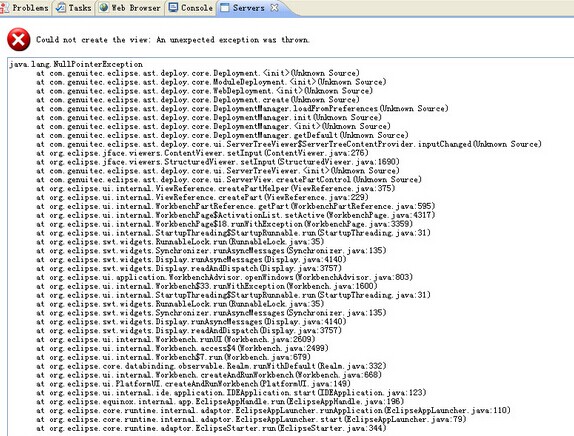Click the DeploymentManager.loadFromPreferences line
The width and height of the screenshot is (574, 436).
(242, 108)
